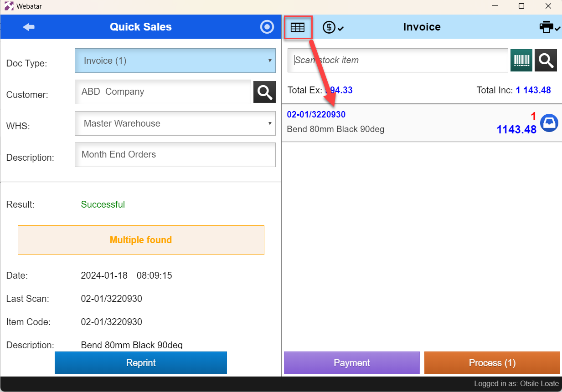Click the Reprint button

[141, 363]
